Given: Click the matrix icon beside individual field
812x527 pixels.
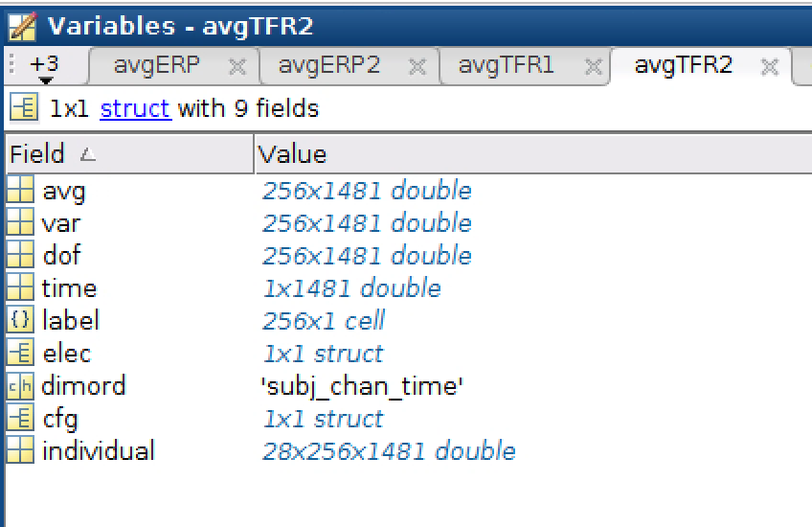Looking at the screenshot, I should pos(20,451).
